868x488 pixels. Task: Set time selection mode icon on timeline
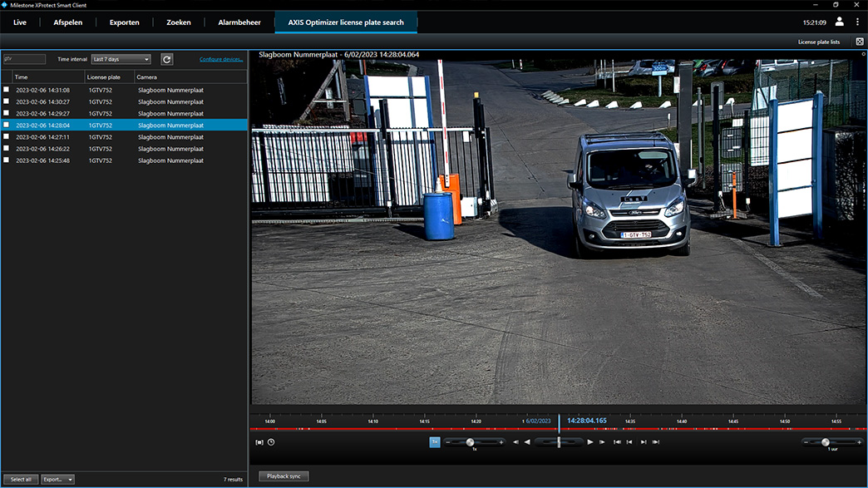pos(259,442)
